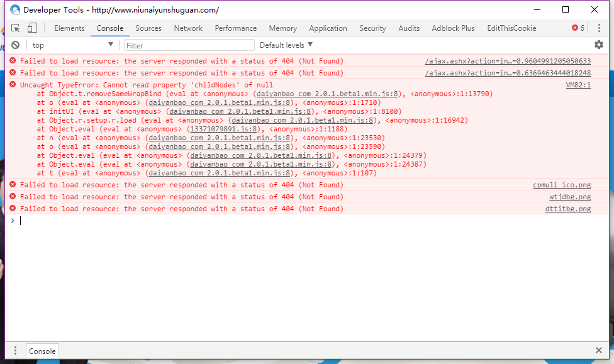Open the Default levels dropdown
This screenshot has height=364, width=614.
(x=286, y=45)
